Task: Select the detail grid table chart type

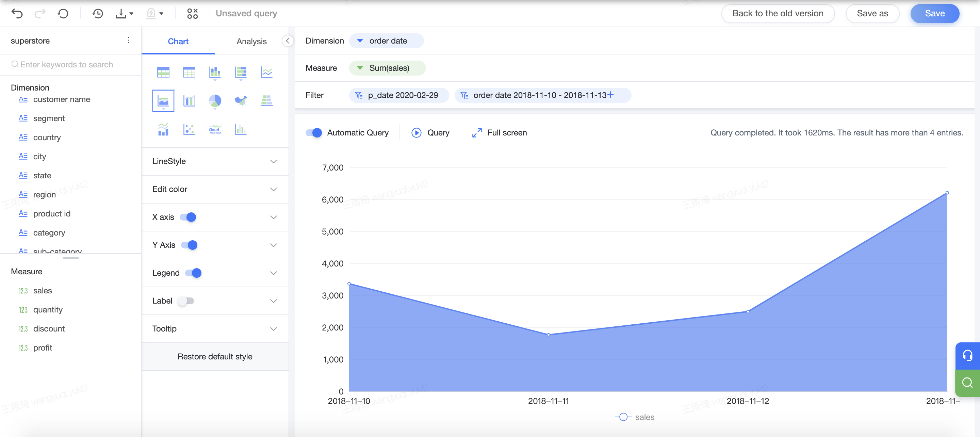Action: (189, 72)
